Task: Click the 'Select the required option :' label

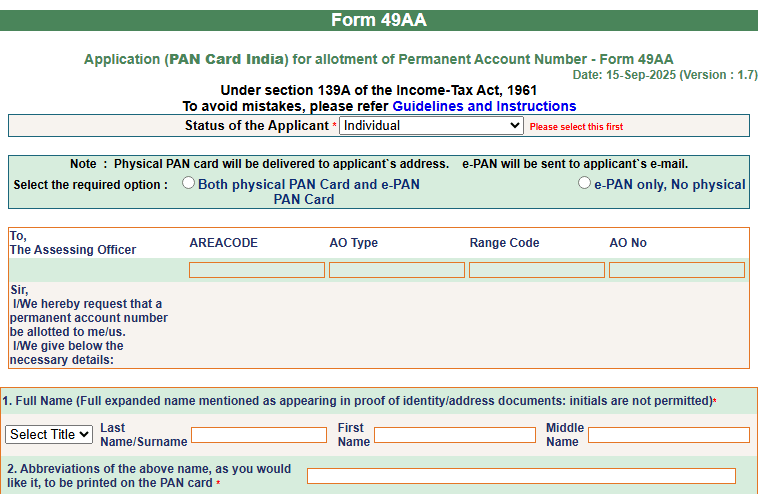Action: point(91,185)
